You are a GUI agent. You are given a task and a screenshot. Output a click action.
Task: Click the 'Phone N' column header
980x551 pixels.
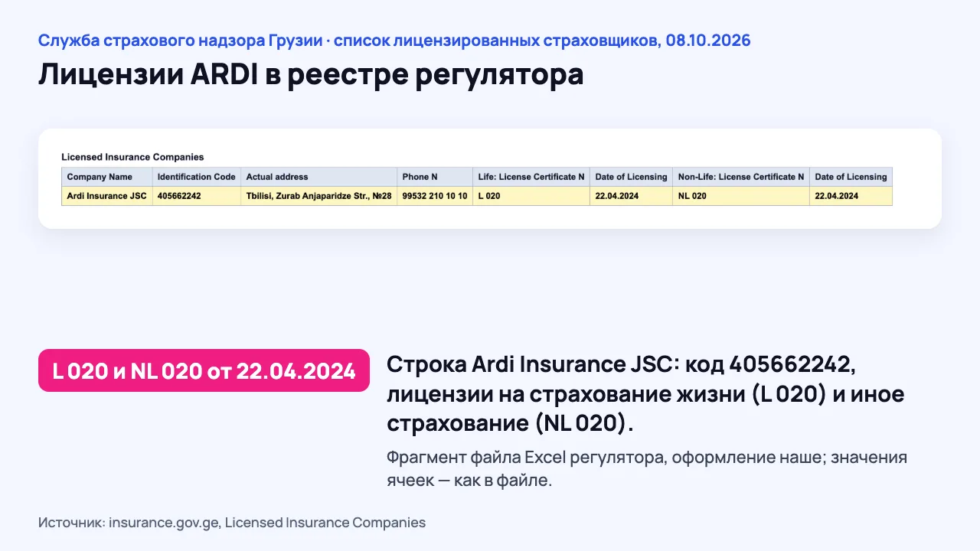coord(435,177)
